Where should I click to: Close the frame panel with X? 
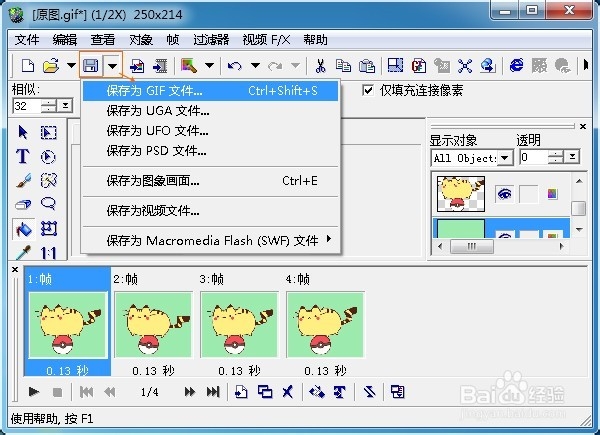point(15,270)
